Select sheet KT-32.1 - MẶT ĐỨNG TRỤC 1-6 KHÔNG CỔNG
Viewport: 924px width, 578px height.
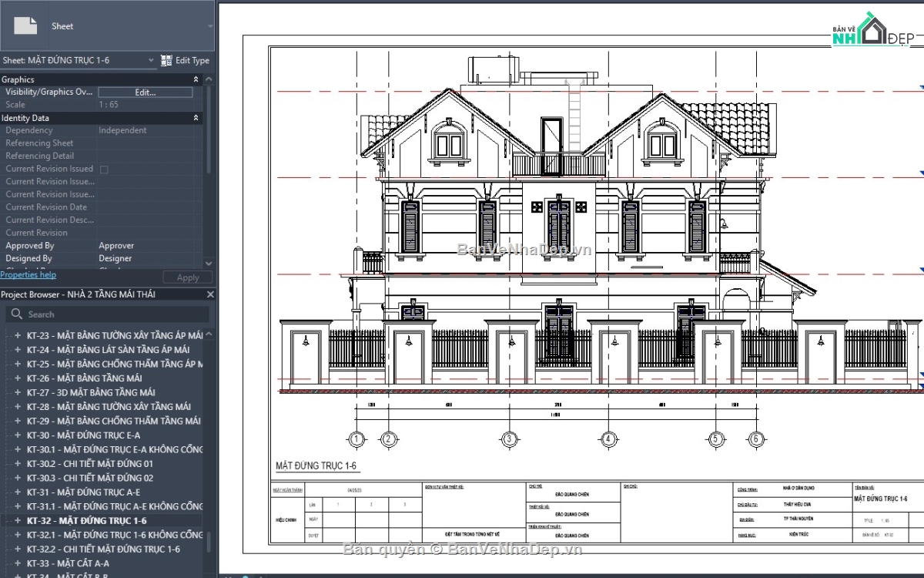pyautogui.click(x=115, y=535)
